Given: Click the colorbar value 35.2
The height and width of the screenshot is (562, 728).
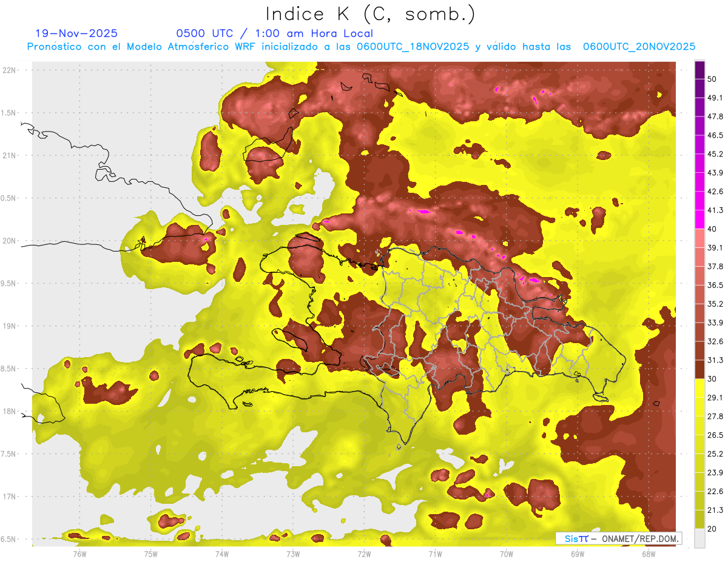Looking at the screenshot, I should tap(715, 304).
